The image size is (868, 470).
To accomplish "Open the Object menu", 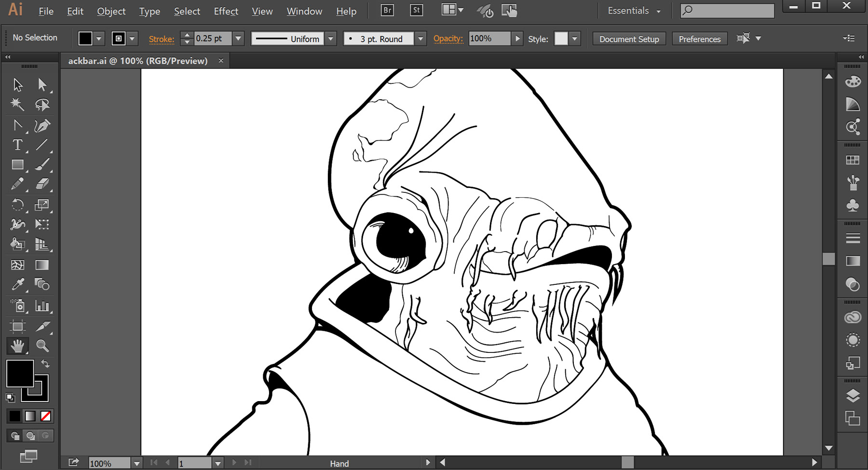I will 111,11.
